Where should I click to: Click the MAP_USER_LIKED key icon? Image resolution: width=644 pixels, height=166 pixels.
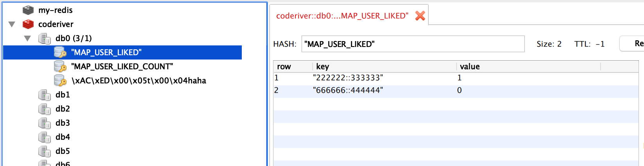pos(60,52)
